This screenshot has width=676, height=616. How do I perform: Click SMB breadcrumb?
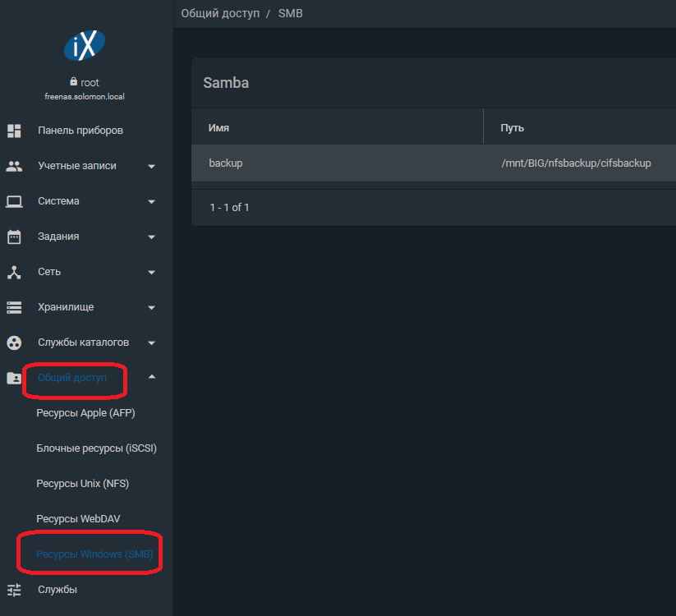(291, 14)
